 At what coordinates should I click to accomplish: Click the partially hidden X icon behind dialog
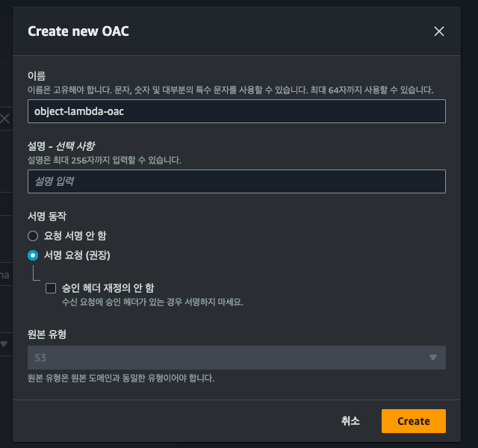tap(5, 118)
